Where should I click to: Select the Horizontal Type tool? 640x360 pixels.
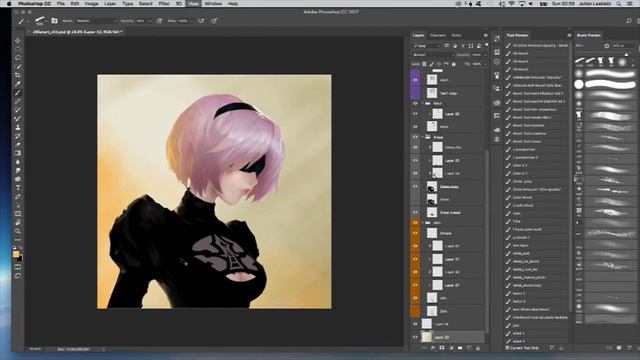(18, 188)
